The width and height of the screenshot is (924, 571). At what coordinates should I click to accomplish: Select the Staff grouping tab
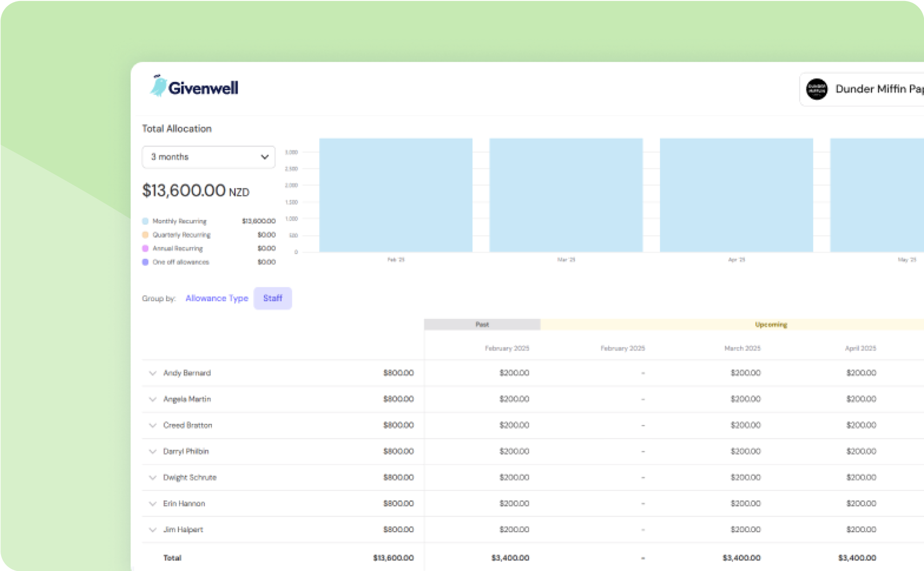click(273, 298)
